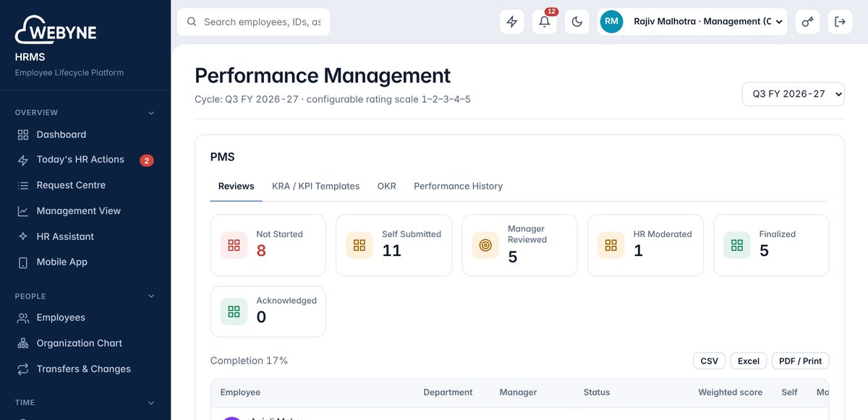This screenshot has width=868, height=420.
Task: Click the Finalized card count 5
Action: 764,251
